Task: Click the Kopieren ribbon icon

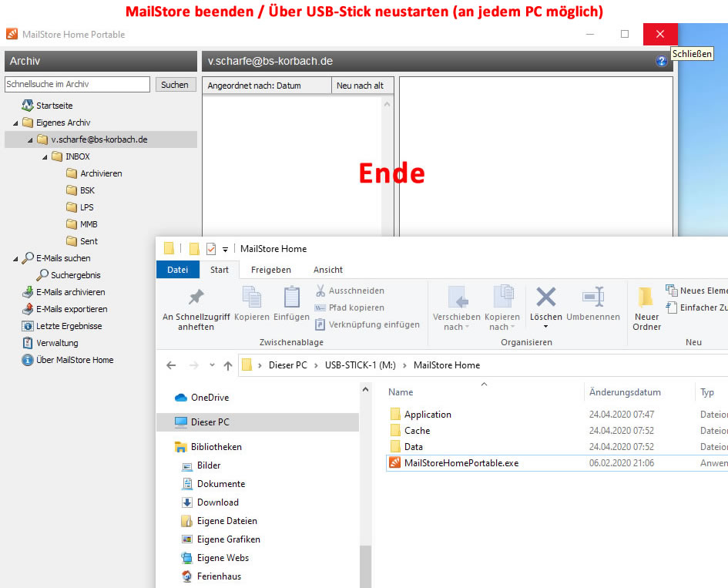Action: (252, 297)
